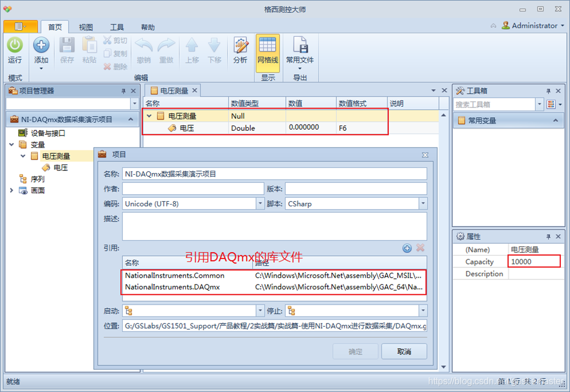Click the 版本 version field
This screenshot has height=392, width=570.
pyautogui.click(x=356, y=189)
